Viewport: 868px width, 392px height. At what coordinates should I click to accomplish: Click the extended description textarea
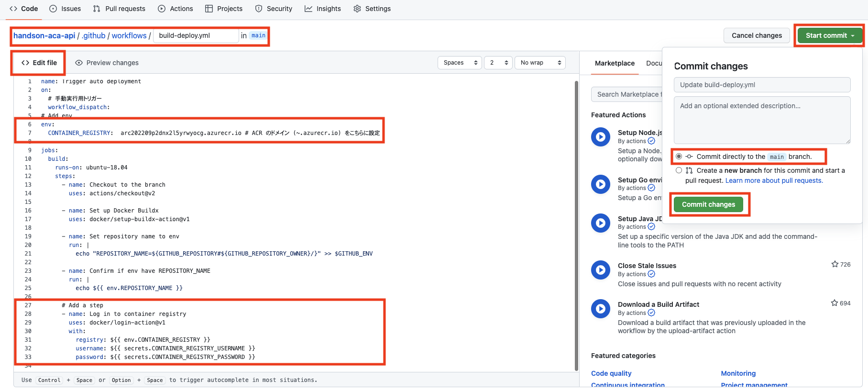(x=762, y=120)
